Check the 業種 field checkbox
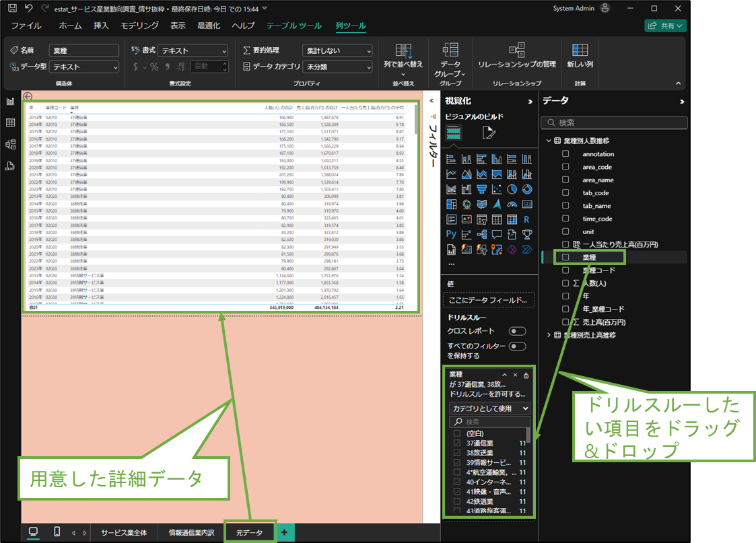This screenshot has width=756, height=543. [565, 257]
